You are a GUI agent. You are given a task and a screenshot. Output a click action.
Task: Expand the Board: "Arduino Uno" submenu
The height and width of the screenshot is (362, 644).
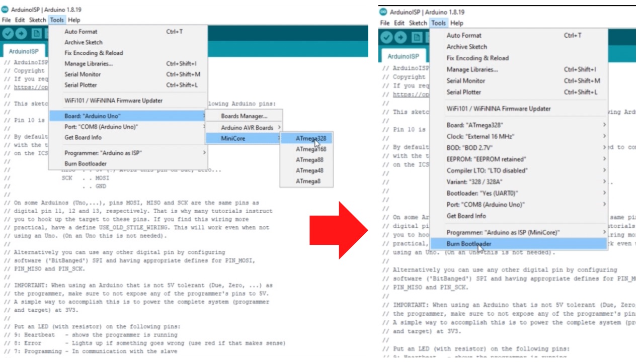[128, 116]
